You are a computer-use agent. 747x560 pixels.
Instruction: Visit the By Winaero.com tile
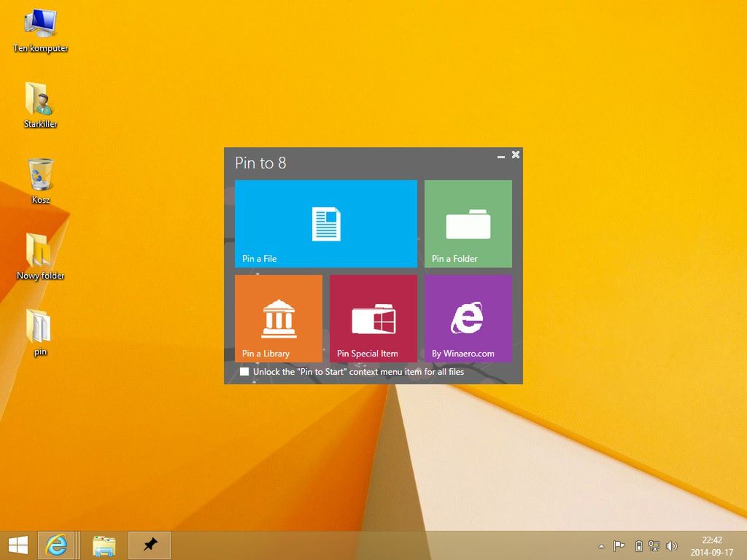tap(468, 318)
